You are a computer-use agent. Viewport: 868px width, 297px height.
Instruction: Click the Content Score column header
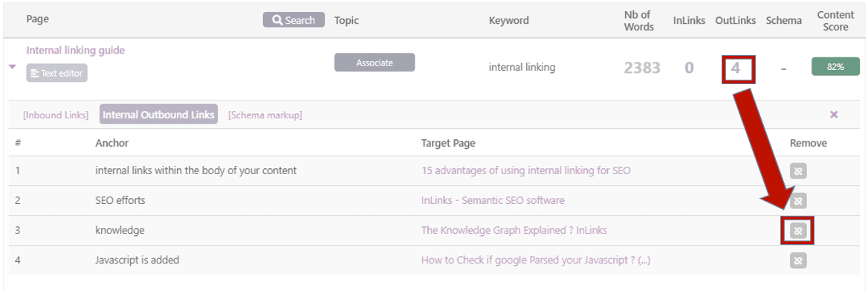tap(836, 21)
